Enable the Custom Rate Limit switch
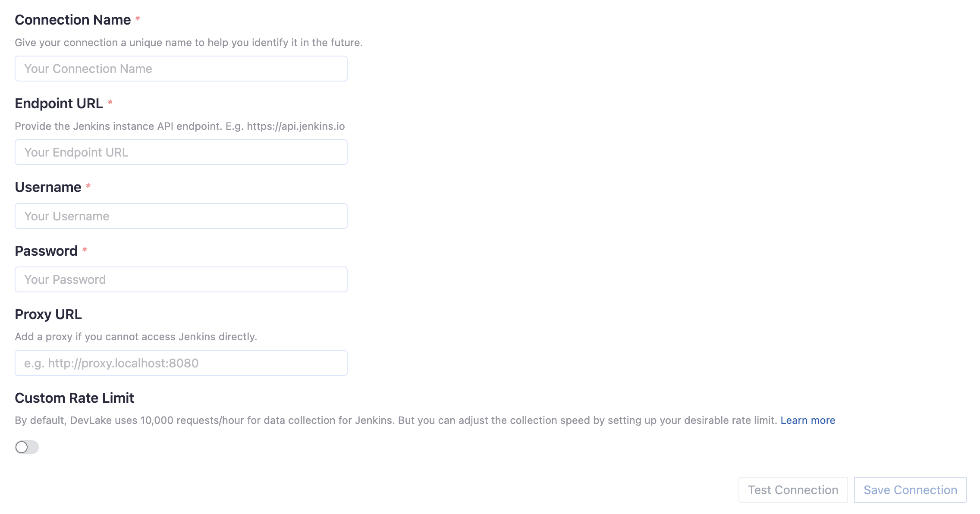The width and height of the screenshot is (980, 514). (27, 447)
